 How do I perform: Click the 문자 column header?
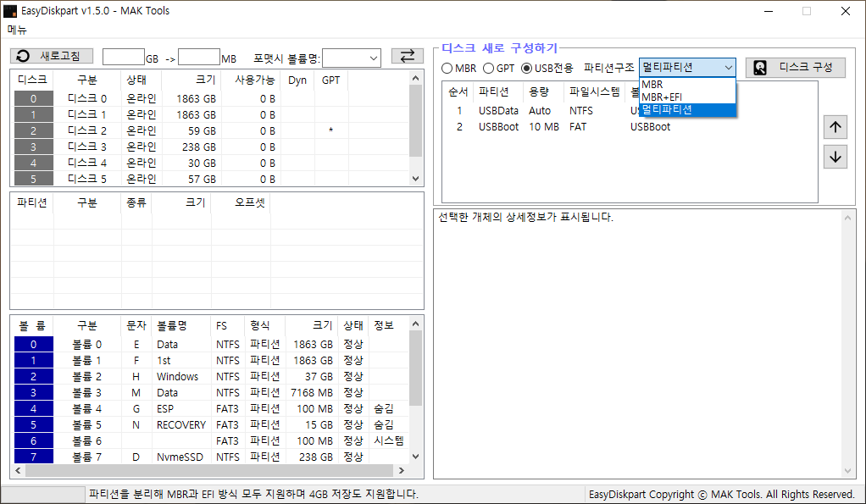pyautogui.click(x=136, y=326)
